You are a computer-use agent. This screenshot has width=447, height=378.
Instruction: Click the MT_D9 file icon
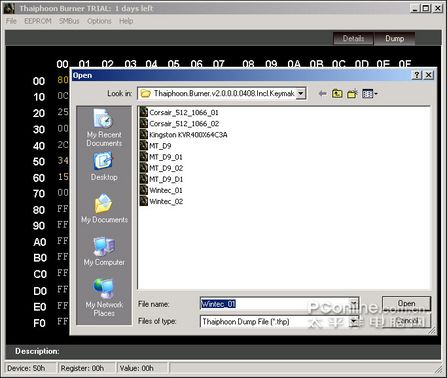point(144,145)
